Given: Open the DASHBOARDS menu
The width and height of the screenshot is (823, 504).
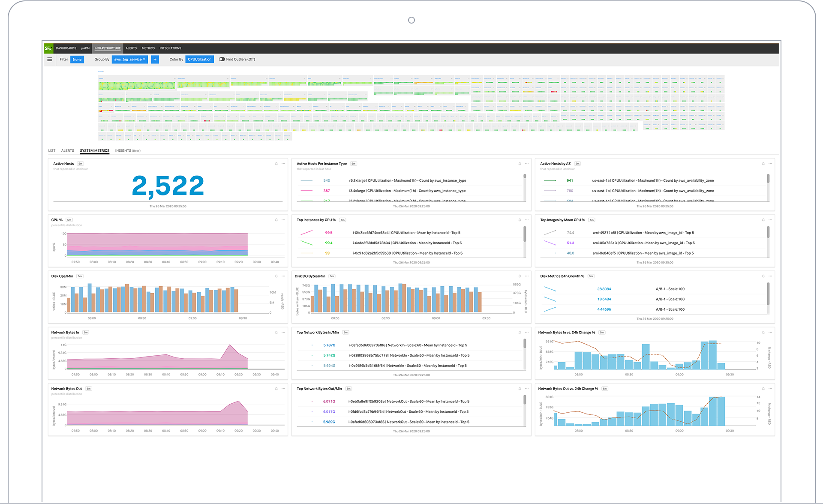Looking at the screenshot, I should coord(66,48).
